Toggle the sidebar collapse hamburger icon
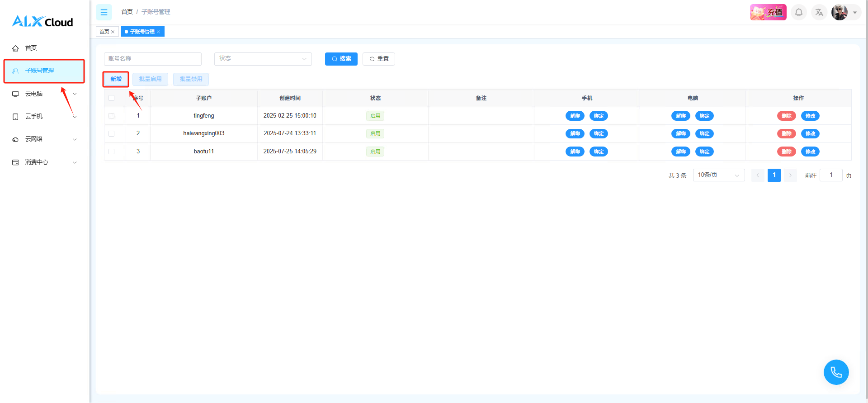This screenshot has height=403, width=868. tap(104, 12)
